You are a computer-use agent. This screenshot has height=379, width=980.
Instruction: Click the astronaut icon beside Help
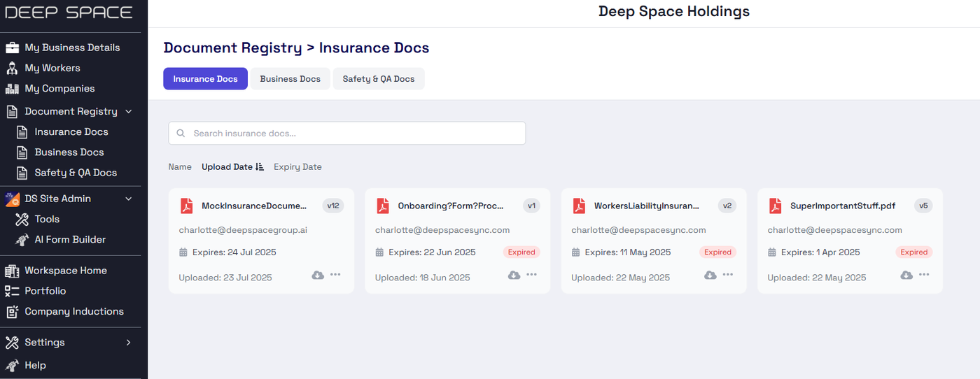(12, 365)
